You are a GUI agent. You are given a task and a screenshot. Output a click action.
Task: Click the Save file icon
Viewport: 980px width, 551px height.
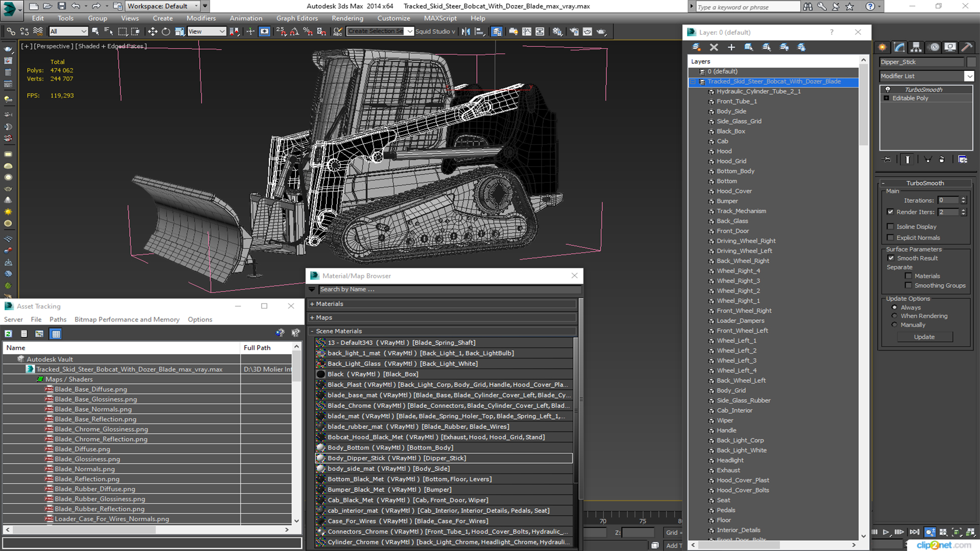coord(61,6)
